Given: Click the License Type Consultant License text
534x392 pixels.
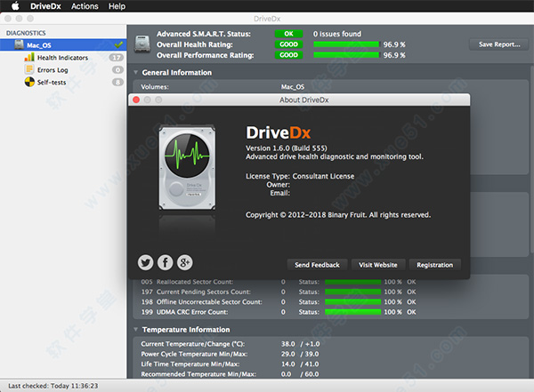Looking at the screenshot, I should (300, 176).
